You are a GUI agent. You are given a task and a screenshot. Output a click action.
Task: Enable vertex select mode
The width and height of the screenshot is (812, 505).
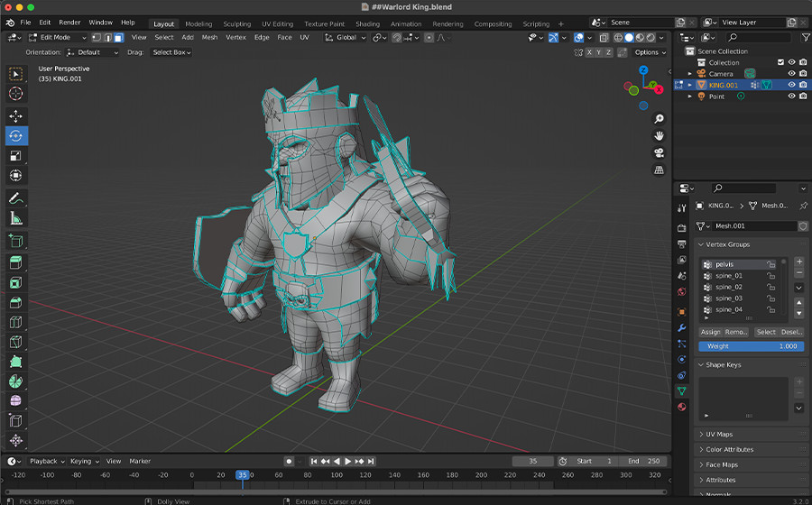pos(97,37)
